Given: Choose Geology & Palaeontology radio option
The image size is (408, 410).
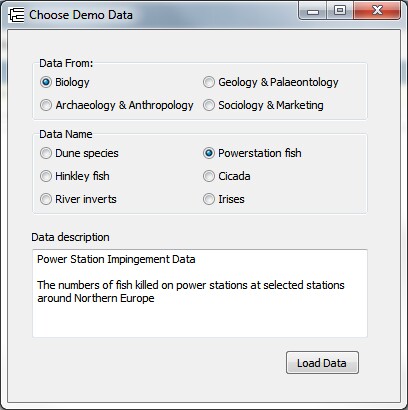Looking at the screenshot, I should (x=271, y=82).
